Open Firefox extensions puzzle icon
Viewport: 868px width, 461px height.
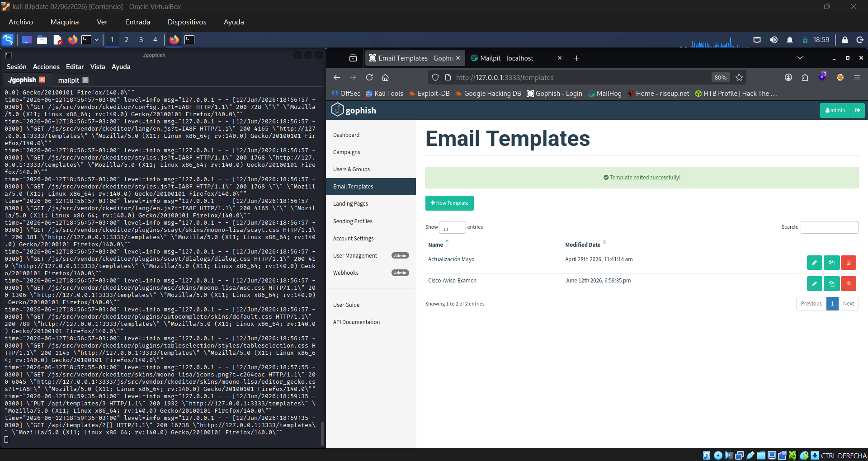click(805, 77)
